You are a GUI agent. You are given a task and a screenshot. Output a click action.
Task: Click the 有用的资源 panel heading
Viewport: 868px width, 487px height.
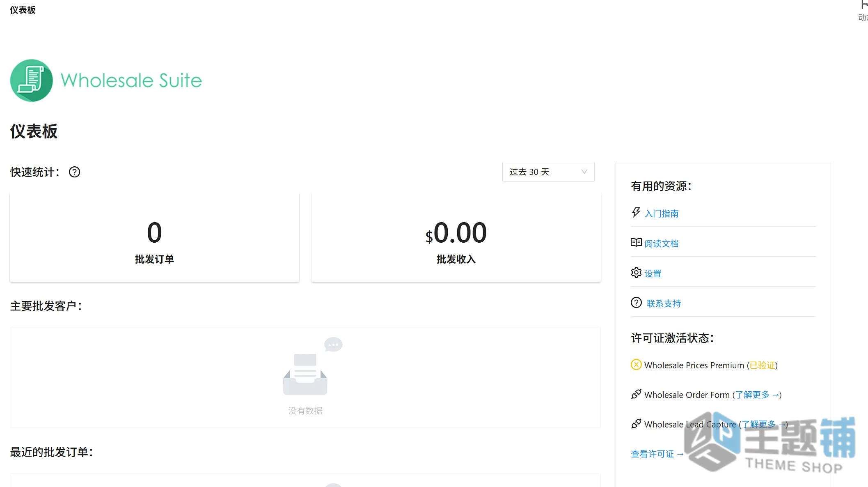(662, 186)
